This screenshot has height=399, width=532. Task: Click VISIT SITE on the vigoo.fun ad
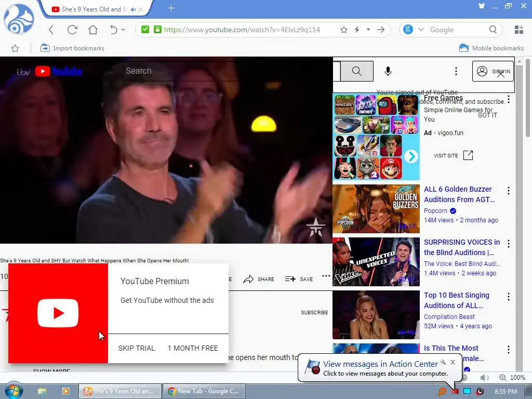coord(453,155)
